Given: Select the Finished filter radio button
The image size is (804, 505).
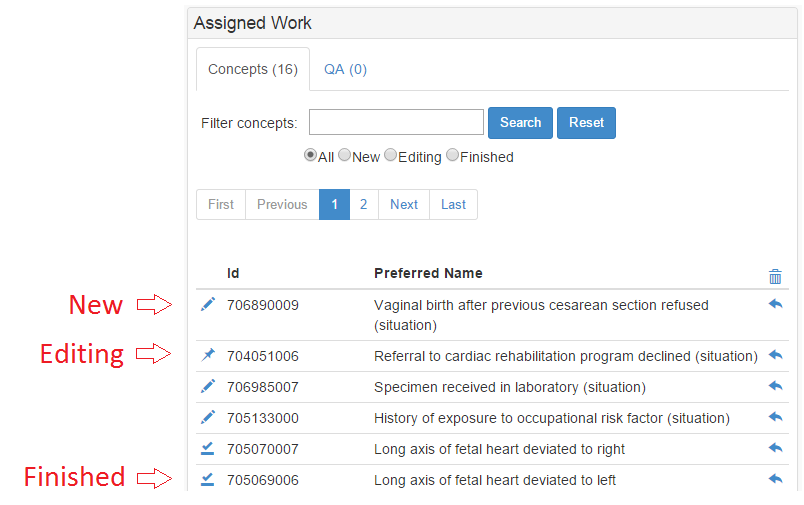Looking at the screenshot, I should pyautogui.click(x=452, y=155).
